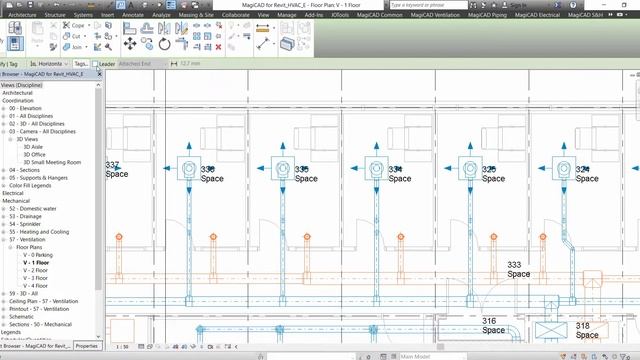Click the highlighted Properties palette icon
Screen dimensions: 640x360
[15, 44]
